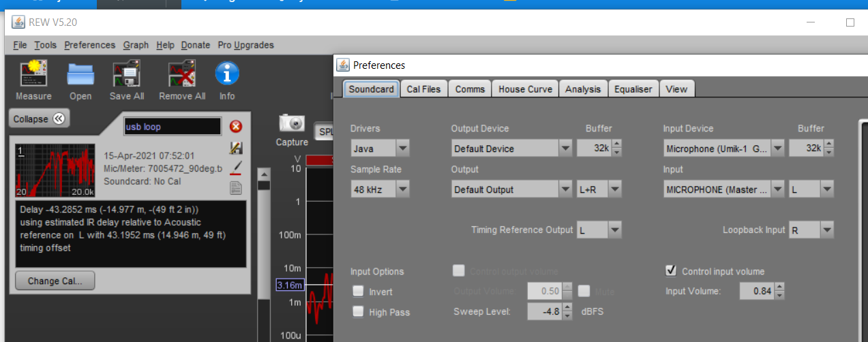The image size is (868, 342).
Task: Minimize the REW main window
Action: pyautogui.click(x=810, y=22)
